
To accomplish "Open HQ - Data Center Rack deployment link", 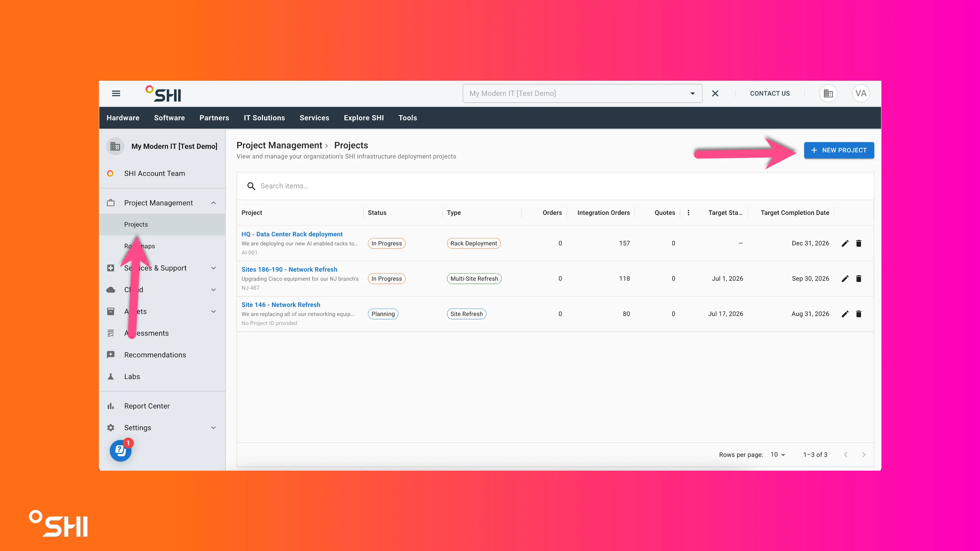I will [x=292, y=234].
